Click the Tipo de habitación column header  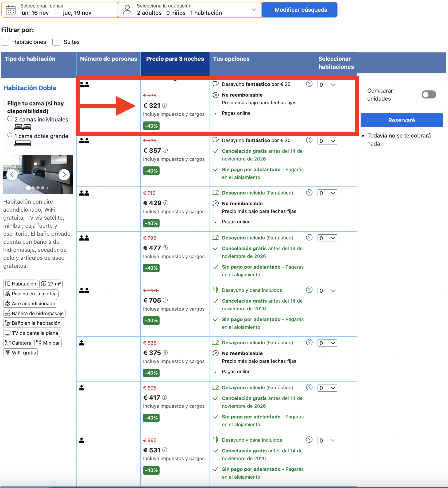click(x=39, y=65)
